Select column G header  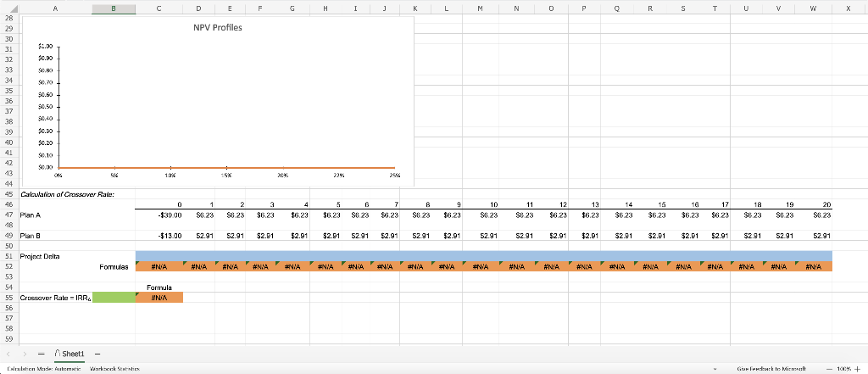point(292,8)
